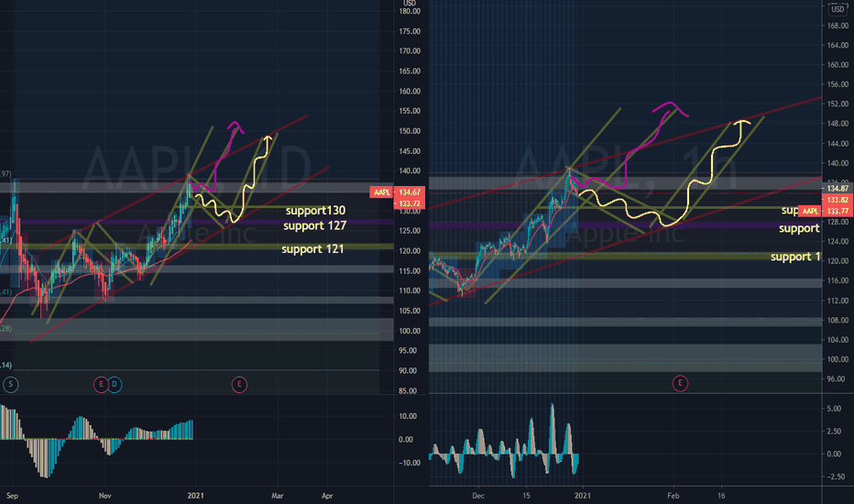Click the 96.00 level on right price axis

coord(838,378)
